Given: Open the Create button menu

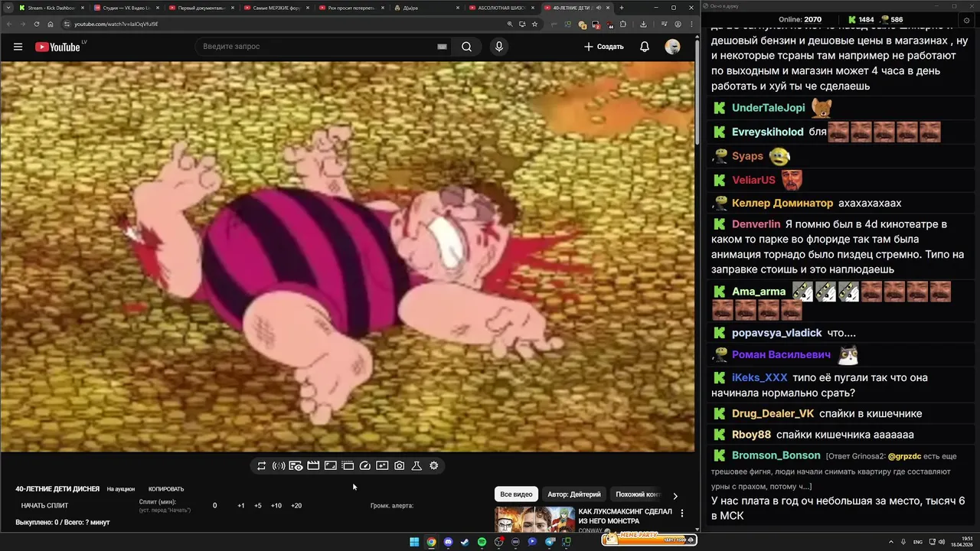Looking at the screenshot, I should (604, 47).
